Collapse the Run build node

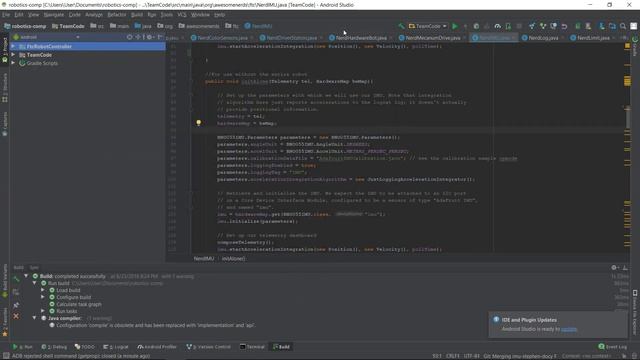click(x=35, y=283)
